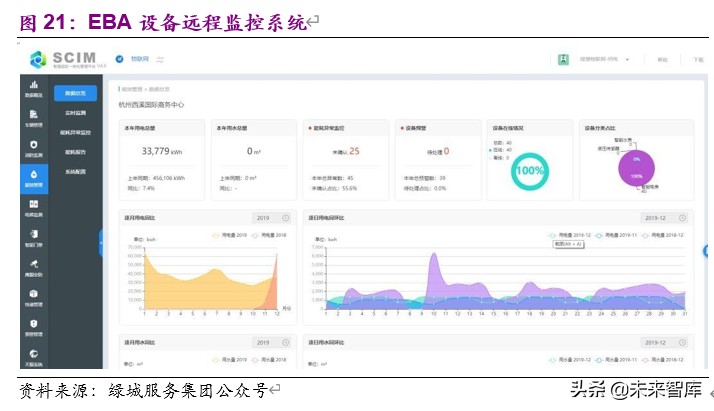
Task: Click clock icon in daily water 2019-12 picker
Action: 683,342
